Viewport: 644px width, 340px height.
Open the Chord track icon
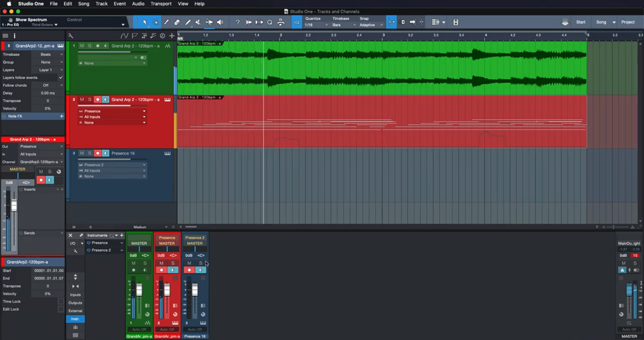pyautogui.click(x=153, y=36)
